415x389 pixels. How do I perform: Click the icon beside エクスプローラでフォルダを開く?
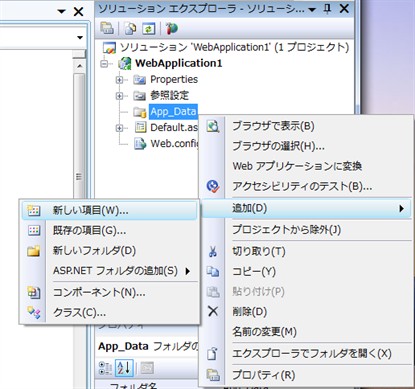[x=213, y=353]
